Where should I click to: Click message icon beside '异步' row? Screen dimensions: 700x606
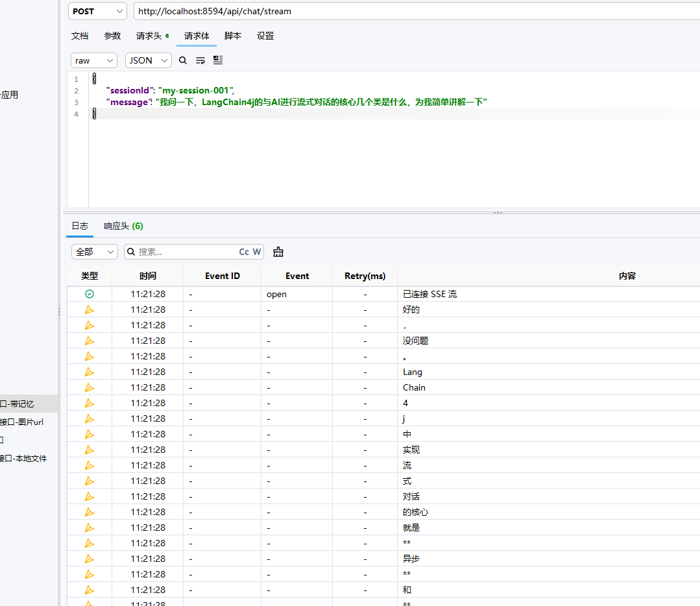click(x=90, y=559)
